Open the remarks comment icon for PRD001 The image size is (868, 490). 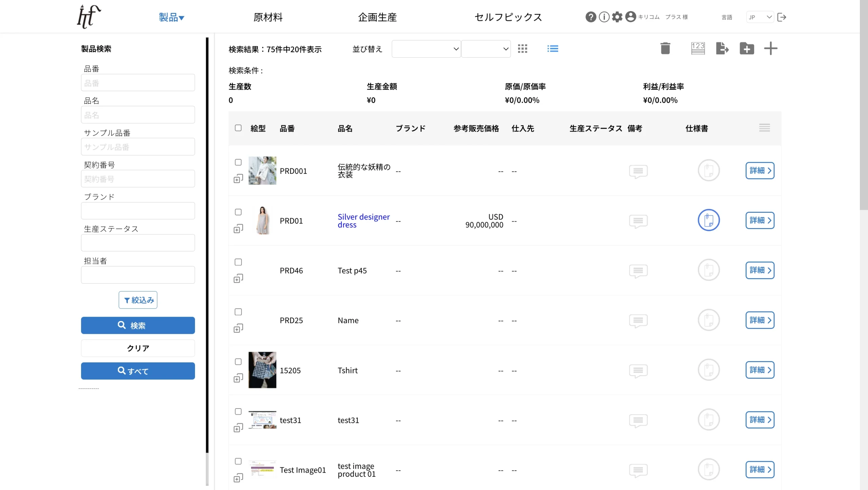click(x=638, y=171)
